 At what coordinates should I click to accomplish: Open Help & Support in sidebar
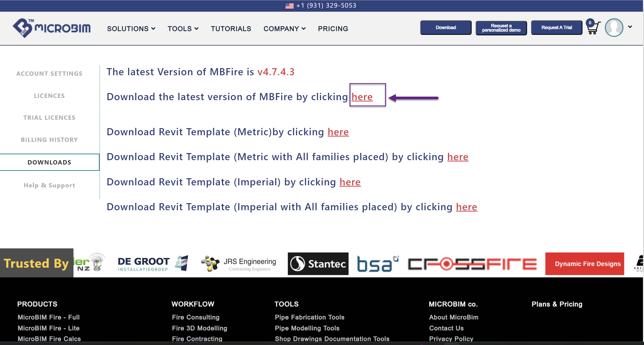point(49,185)
